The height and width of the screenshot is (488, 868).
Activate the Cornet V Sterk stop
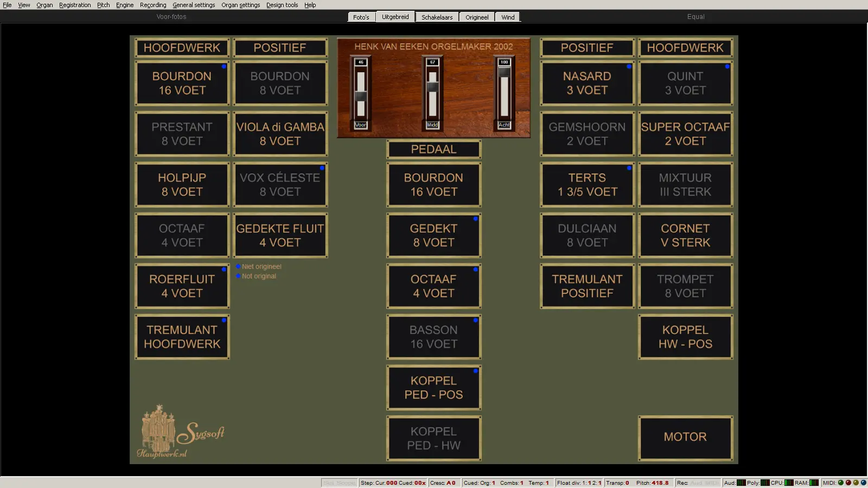(x=685, y=235)
